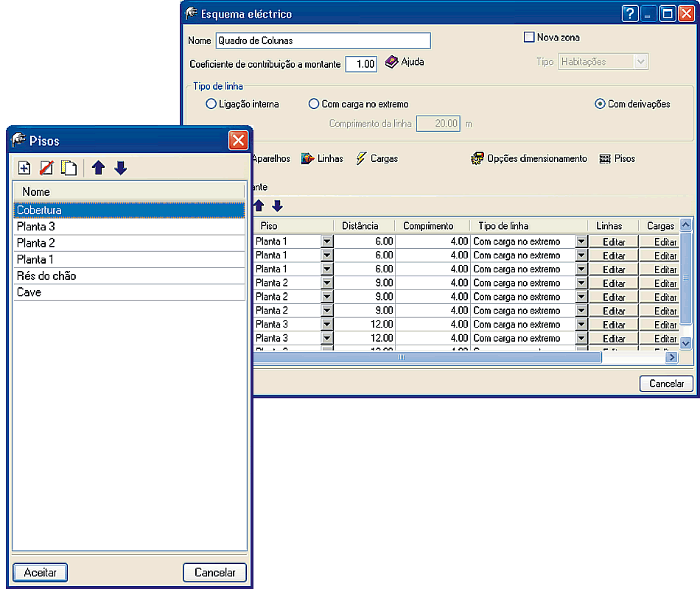Image resolution: width=700 pixels, height=589 pixels.
Task: Move table row down in Esquema eléctrico
Action: pyautogui.click(x=277, y=205)
